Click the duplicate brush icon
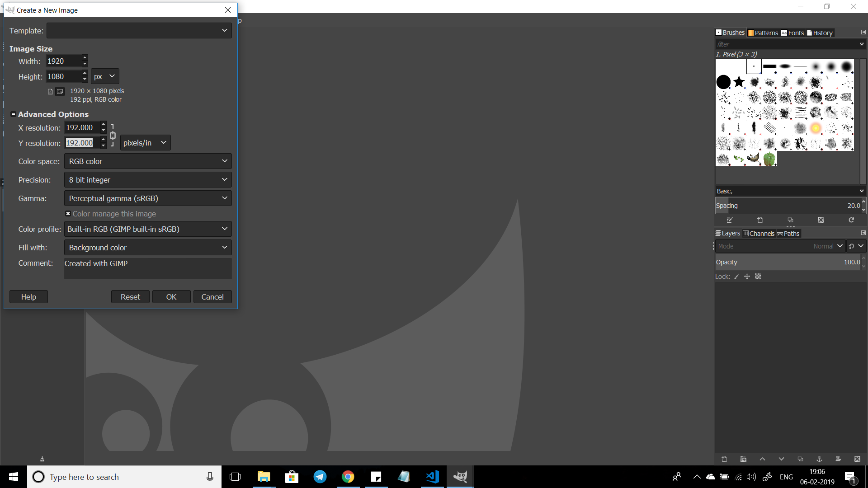 tap(790, 220)
